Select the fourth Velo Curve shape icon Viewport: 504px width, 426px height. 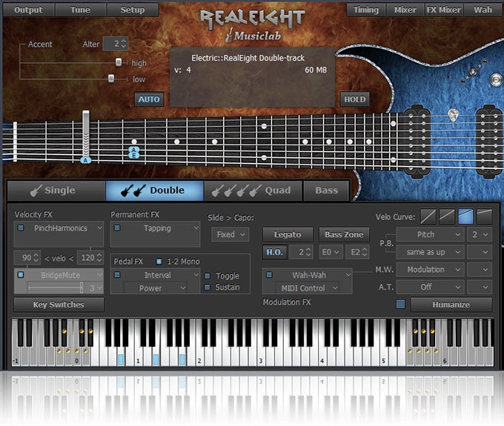[x=484, y=216]
